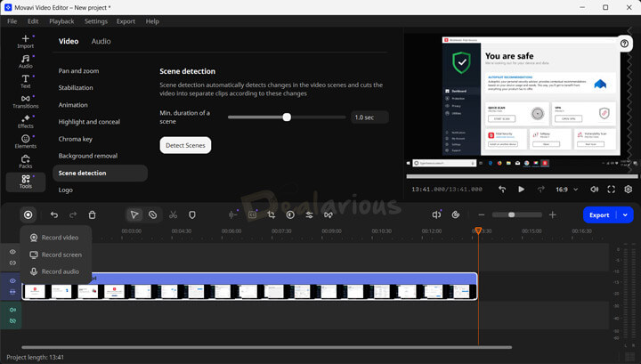
Task: Click the Play button under preview
Action: point(521,189)
